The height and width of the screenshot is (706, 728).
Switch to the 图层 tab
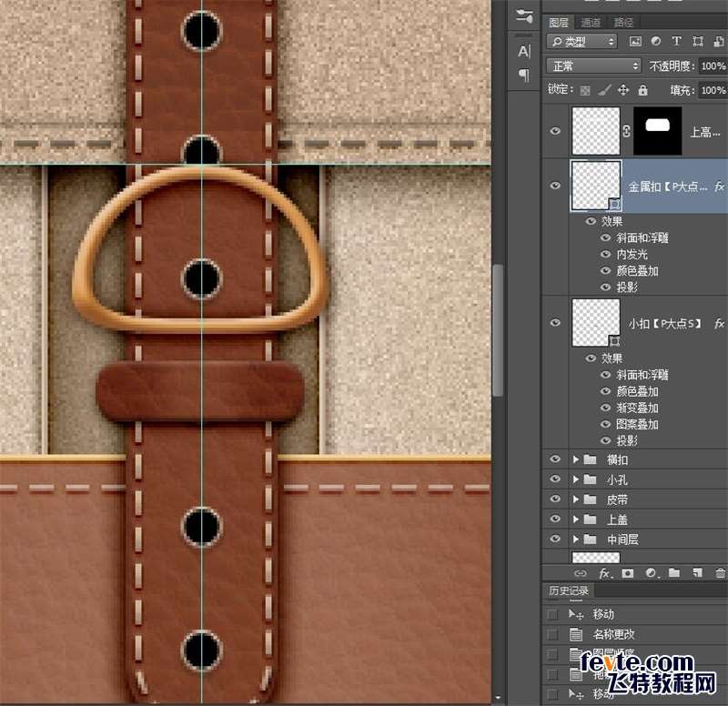pos(559,22)
